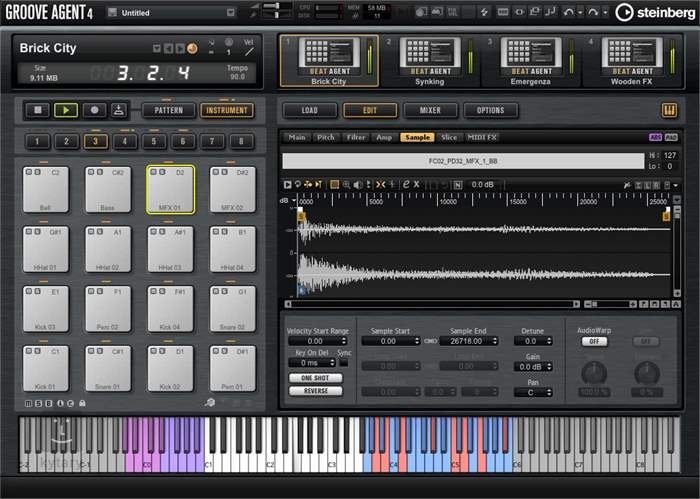Switch to the Slice tab
Image resolution: width=700 pixels, height=499 pixels.
pos(449,137)
